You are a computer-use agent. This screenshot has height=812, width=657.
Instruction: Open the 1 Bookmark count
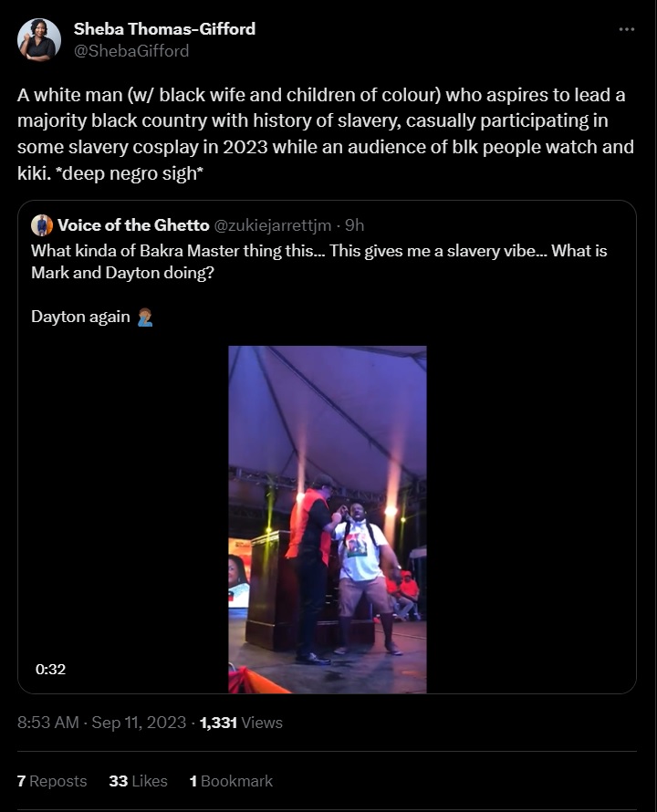(231, 781)
